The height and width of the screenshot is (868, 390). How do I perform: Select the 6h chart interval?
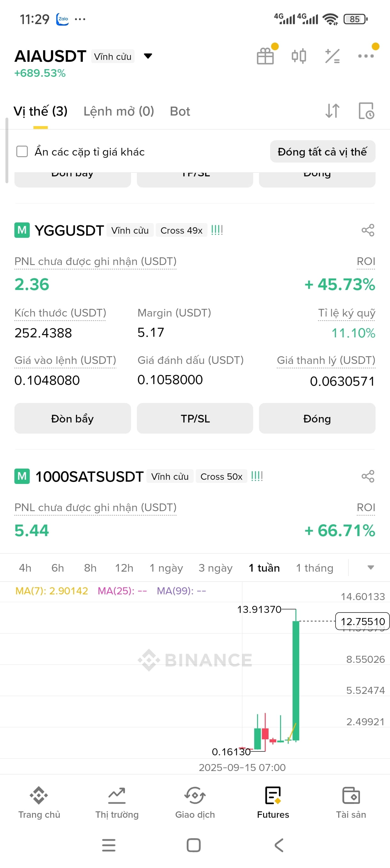pos(58,568)
